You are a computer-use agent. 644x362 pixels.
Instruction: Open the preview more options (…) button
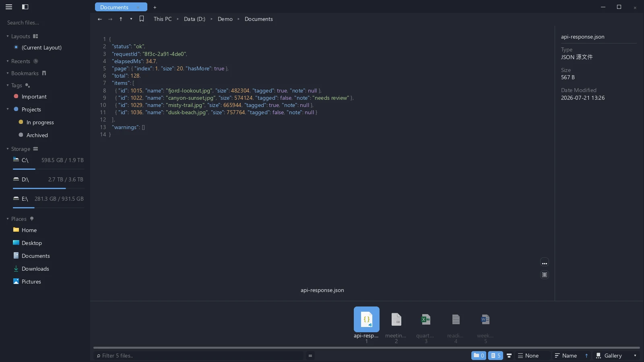click(545, 263)
